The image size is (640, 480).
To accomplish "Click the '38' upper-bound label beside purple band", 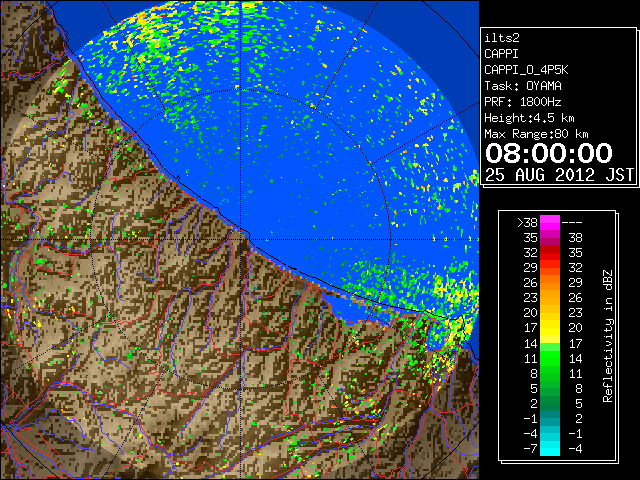I will click(575, 238).
